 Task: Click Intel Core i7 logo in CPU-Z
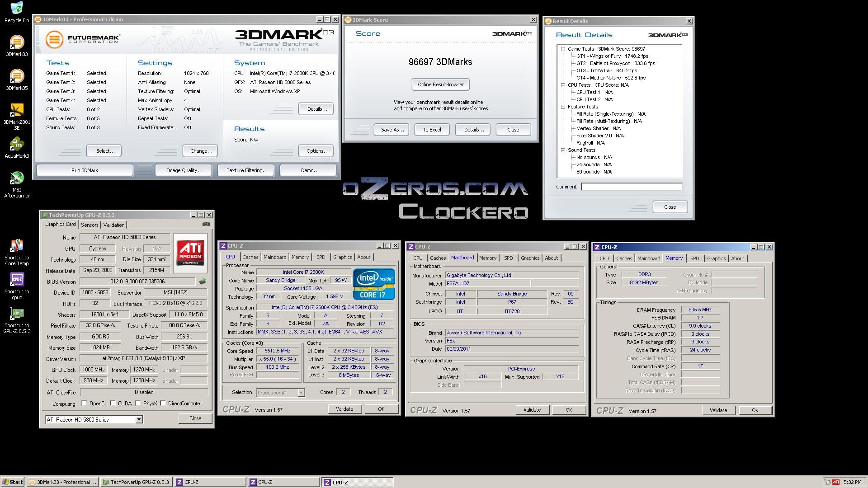click(374, 284)
